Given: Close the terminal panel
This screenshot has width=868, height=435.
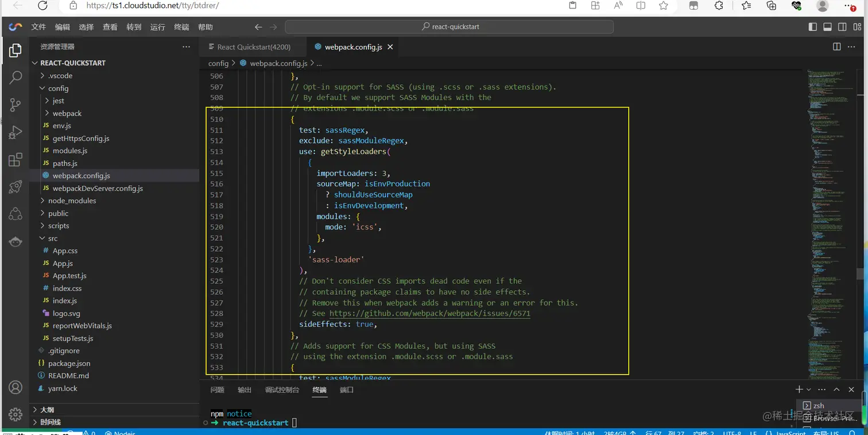Looking at the screenshot, I should click(851, 390).
